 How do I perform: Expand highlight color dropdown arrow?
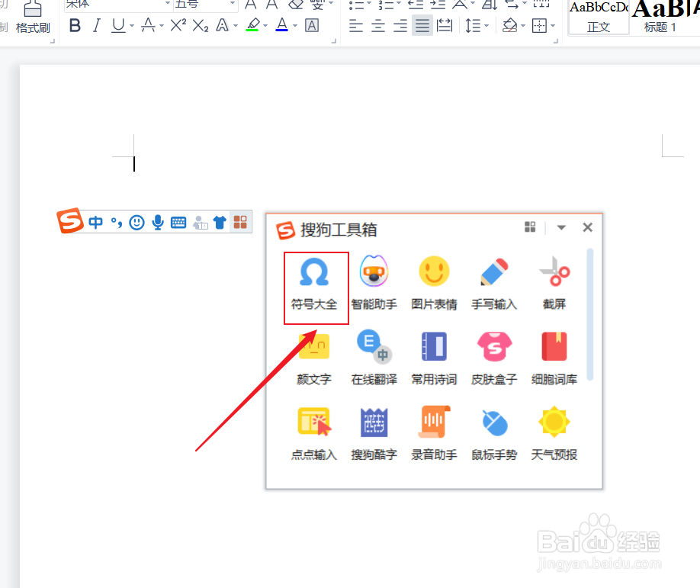click(265, 26)
